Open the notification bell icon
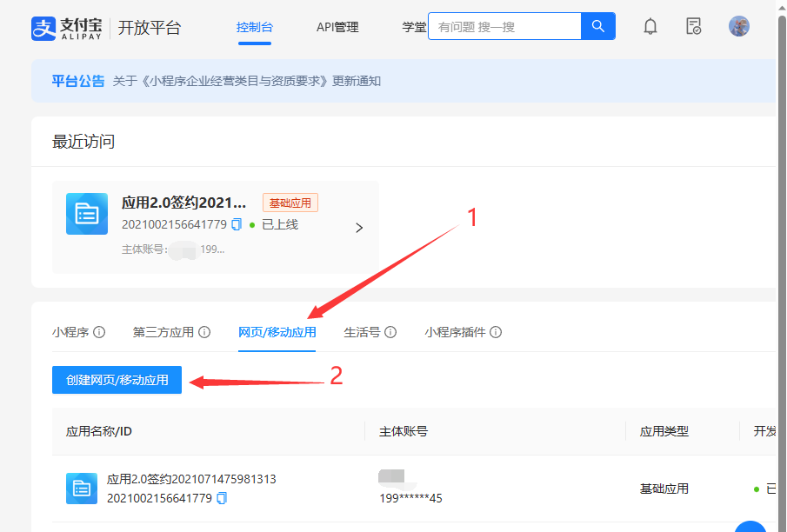The image size is (787, 532). (x=650, y=26)
